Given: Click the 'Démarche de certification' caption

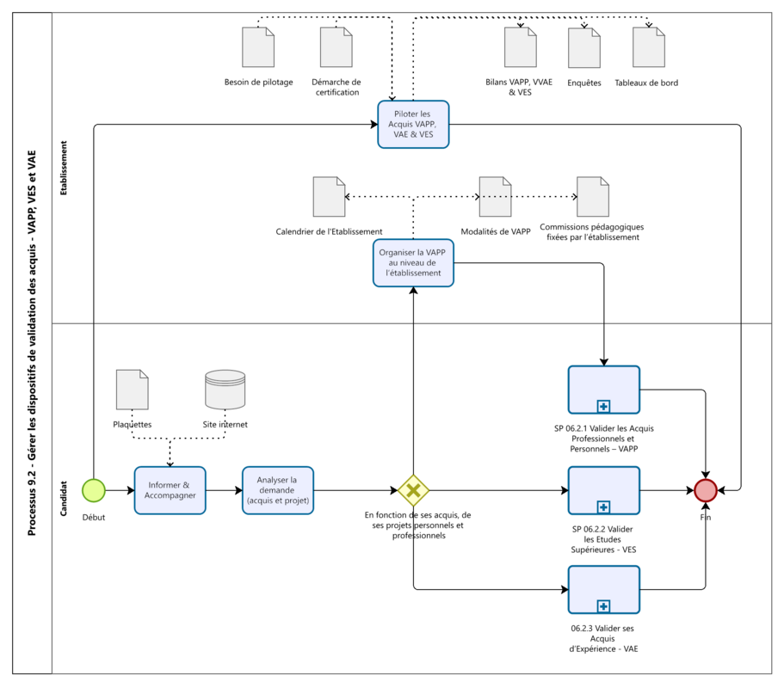Looking at the screenshot, I should tap(336, 87).
